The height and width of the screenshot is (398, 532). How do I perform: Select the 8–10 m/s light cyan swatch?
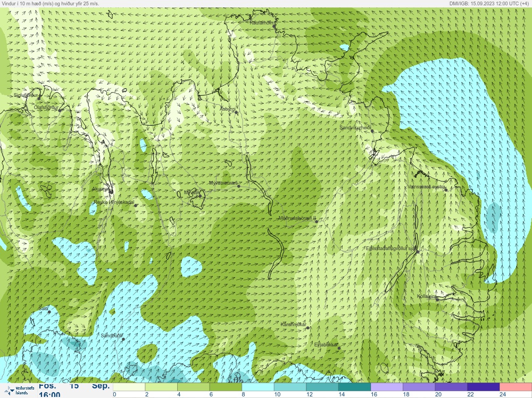(258, 387)
